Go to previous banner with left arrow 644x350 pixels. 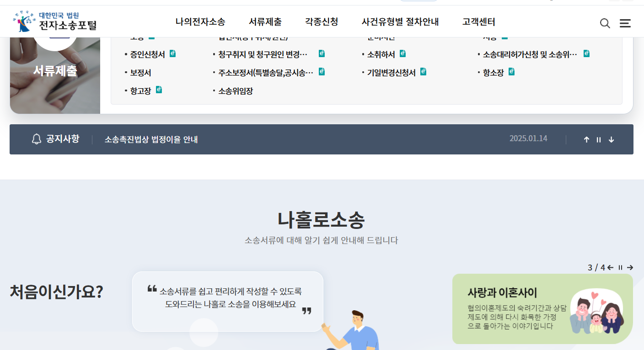(x=610, y=268)
